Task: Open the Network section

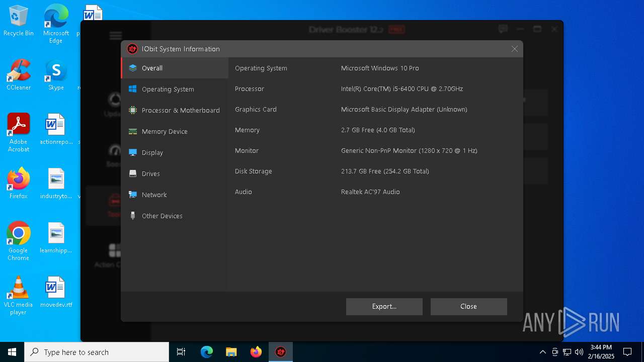Action: (175, 195)
